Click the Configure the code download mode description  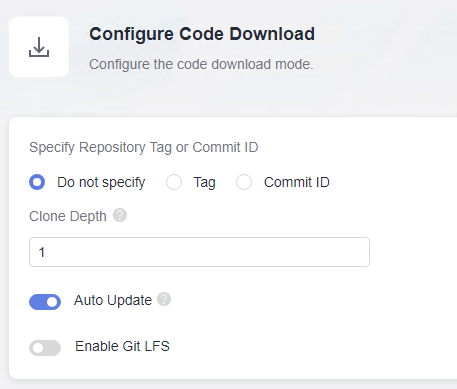coord(201,64)
